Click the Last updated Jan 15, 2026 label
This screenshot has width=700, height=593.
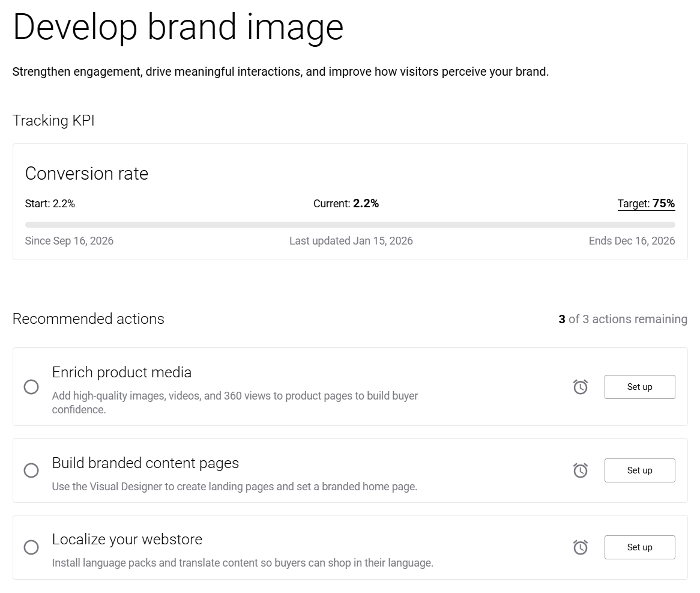click(x=351, y=241)
